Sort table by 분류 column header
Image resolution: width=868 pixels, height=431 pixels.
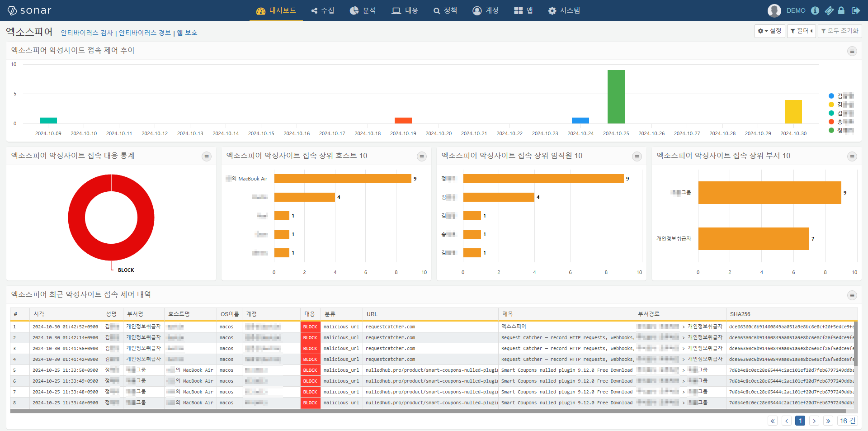pos(341,314)
